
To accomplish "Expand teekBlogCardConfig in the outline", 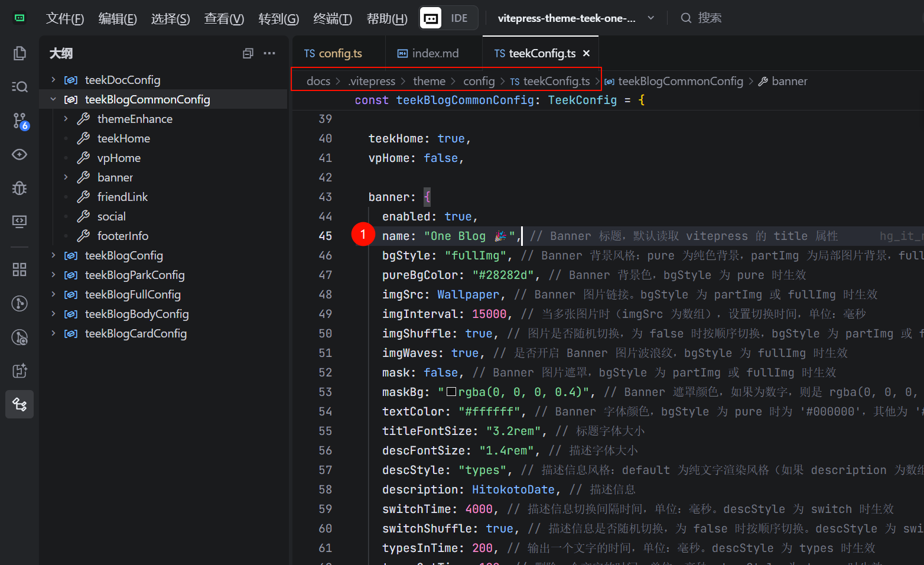I will pyautogui.click(x=53, y=333).
